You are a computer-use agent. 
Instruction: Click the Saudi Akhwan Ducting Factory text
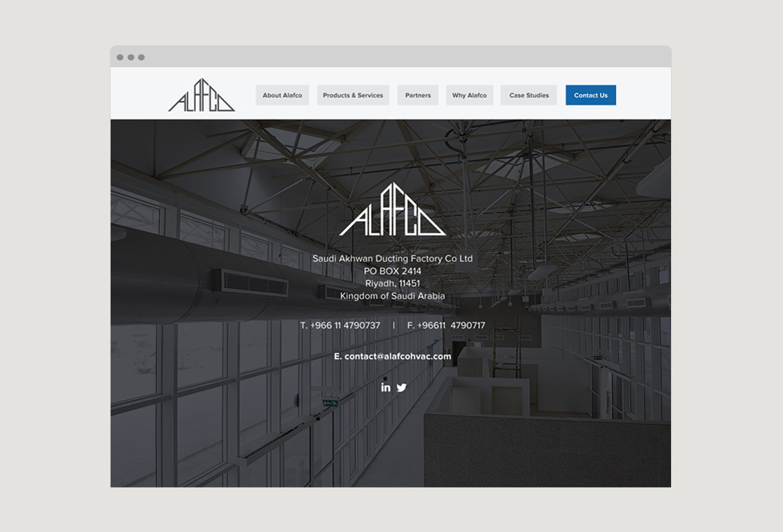click(x=392, y=259)
